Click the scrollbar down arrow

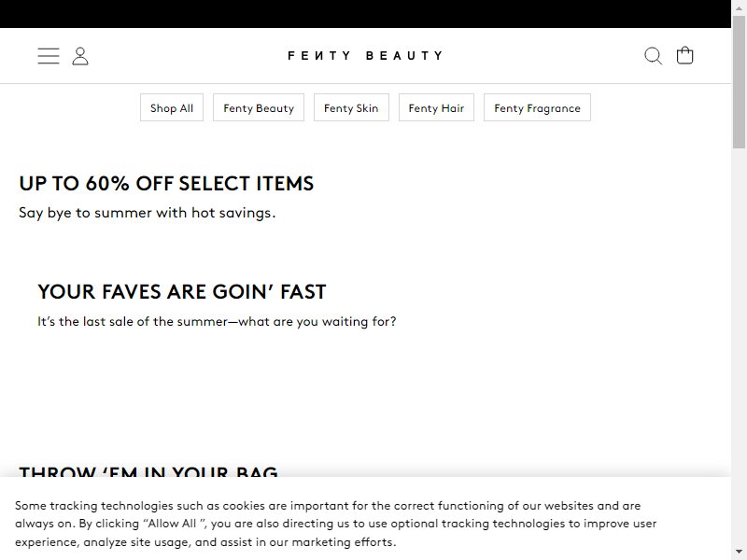pyautogui.click(x=739, y=553)
